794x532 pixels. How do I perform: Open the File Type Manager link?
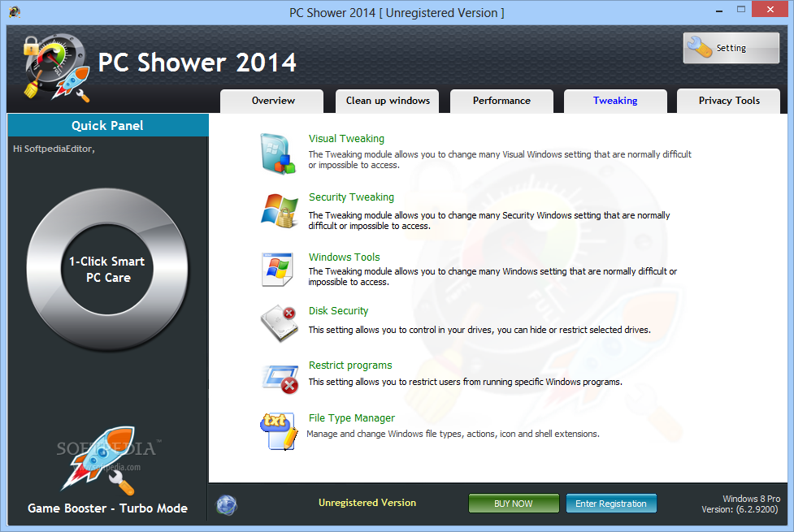(x=351, y=418)
